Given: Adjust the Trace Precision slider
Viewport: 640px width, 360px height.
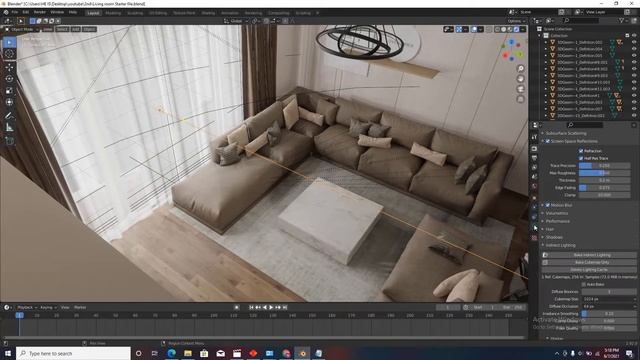Looking at the screenshot, I should coord(604,166).
